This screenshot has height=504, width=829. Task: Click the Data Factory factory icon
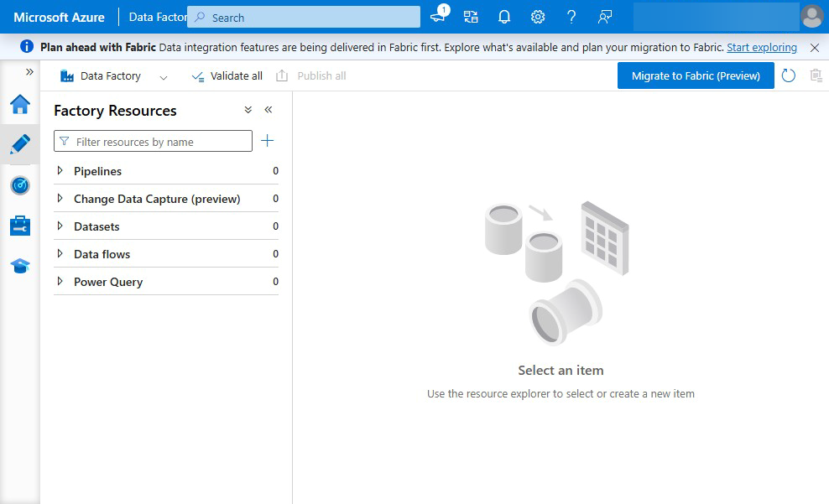point(67,76)
